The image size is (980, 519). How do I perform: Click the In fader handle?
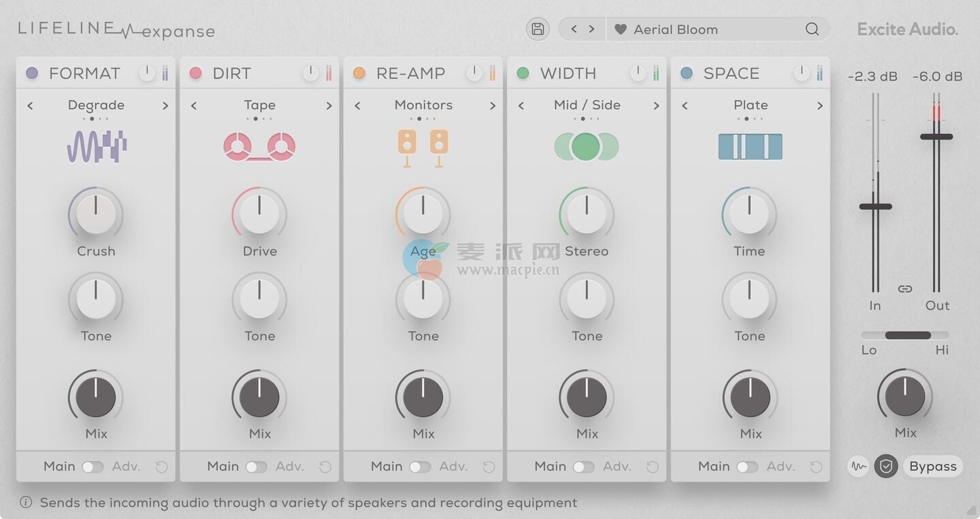coord(875,206)
